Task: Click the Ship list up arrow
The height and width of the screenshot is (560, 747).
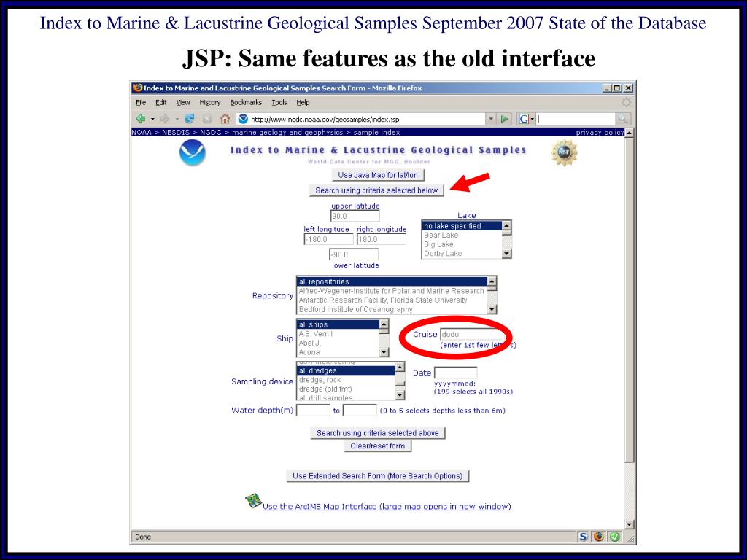Action: coord(384,324)
